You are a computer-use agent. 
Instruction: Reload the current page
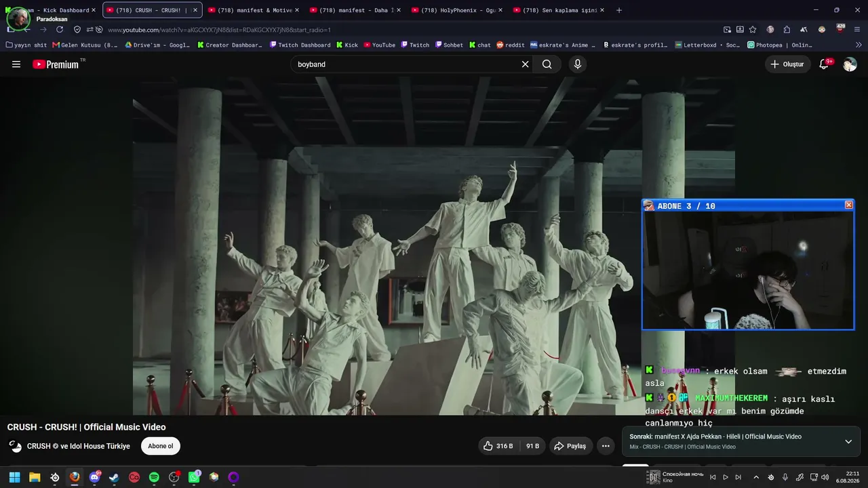(x=60, y=30)
